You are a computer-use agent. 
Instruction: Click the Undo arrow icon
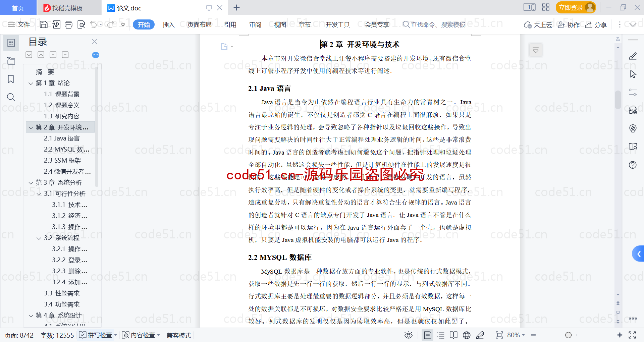point(94,24)
